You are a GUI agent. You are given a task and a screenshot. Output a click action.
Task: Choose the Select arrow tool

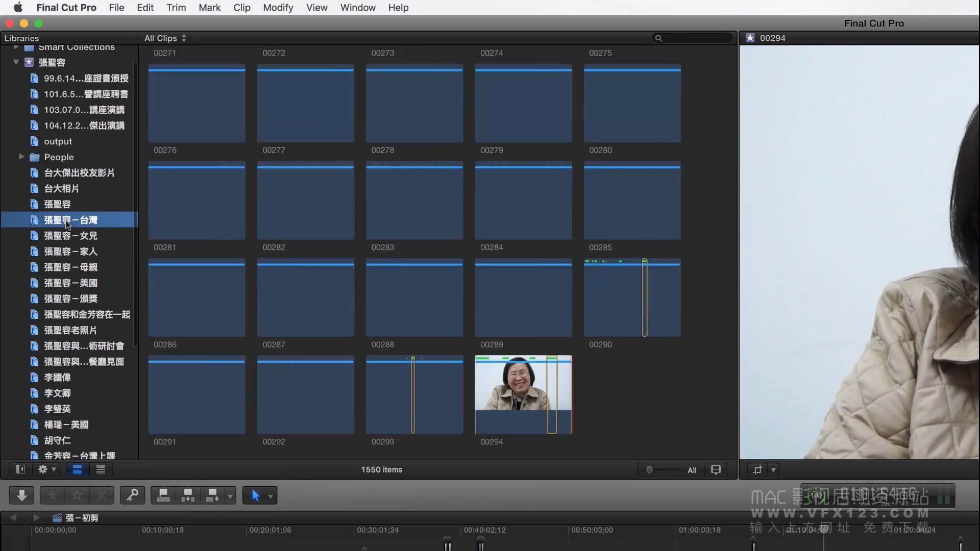point(256,495)
